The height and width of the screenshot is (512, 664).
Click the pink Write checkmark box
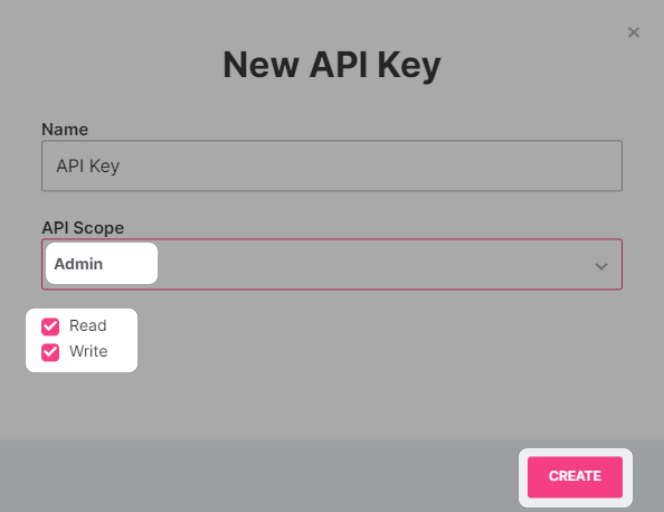(x=50, y=352)
